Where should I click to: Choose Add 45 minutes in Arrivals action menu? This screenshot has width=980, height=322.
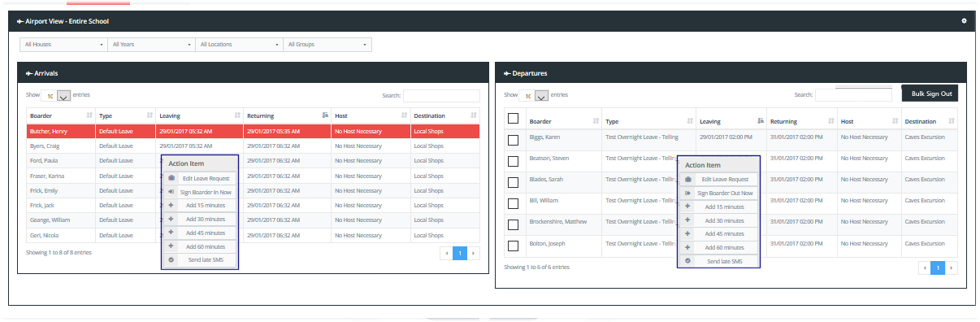coord(200,233)
